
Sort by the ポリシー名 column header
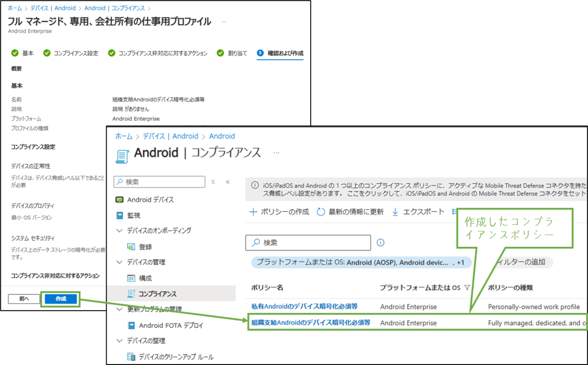267,287
